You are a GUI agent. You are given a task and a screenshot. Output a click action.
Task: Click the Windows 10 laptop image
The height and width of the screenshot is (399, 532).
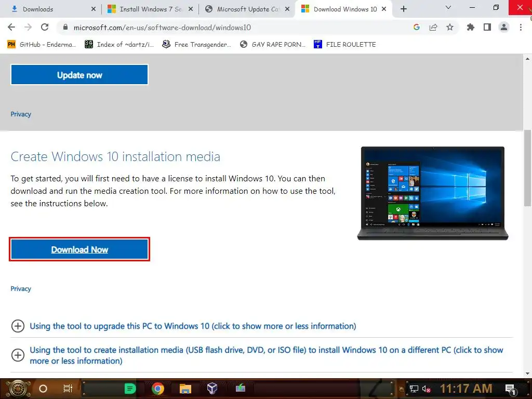[x=433, y=193]
